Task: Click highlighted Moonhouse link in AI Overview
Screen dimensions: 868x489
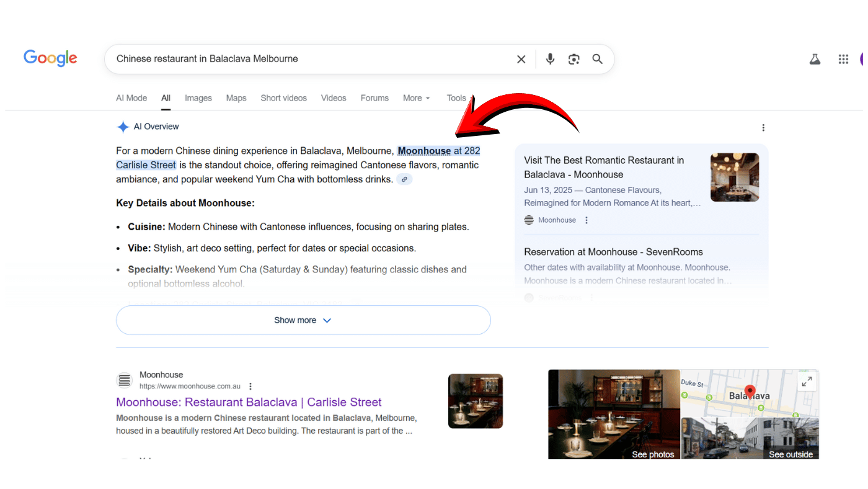Action: (x=424, y=151)
